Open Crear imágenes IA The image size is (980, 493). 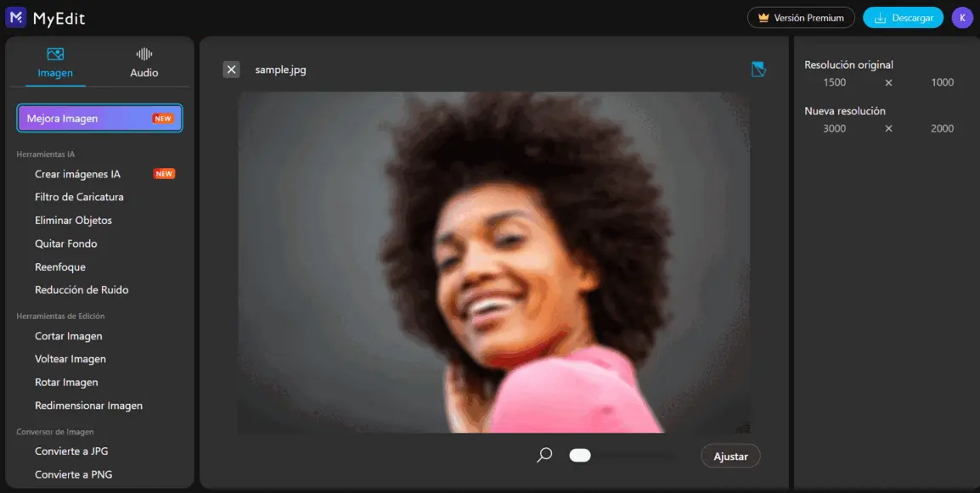coord(77,174)
